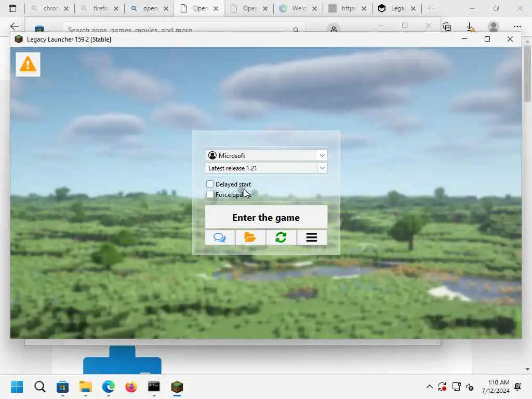The image size is (532, 399).
Task: Click the muted volume tray icon
Action: [x=470, y=387]
